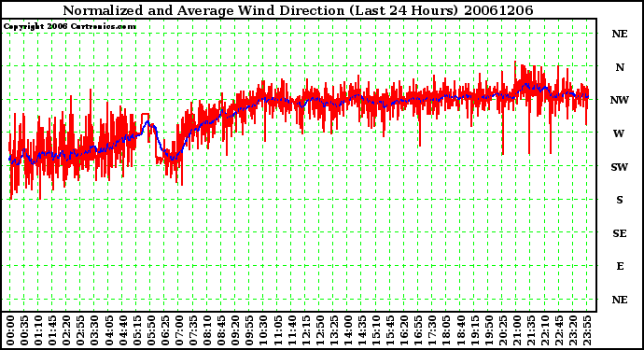Select the 14:35 time label
The image size is (644, 350).
(362, 330)
